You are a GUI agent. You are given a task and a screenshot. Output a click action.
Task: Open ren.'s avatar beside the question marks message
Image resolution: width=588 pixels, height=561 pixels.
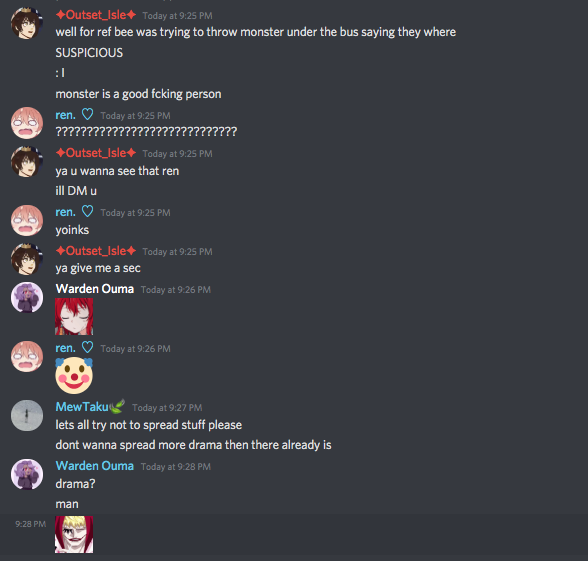[27, 123]
